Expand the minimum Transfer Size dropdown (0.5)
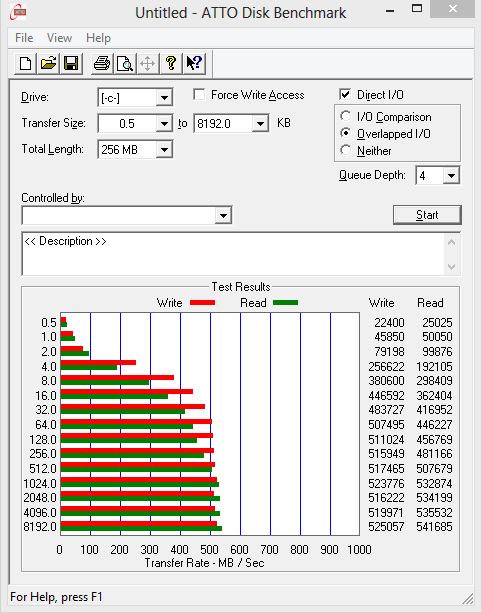482x613 pixels. (x=164, y=124)
